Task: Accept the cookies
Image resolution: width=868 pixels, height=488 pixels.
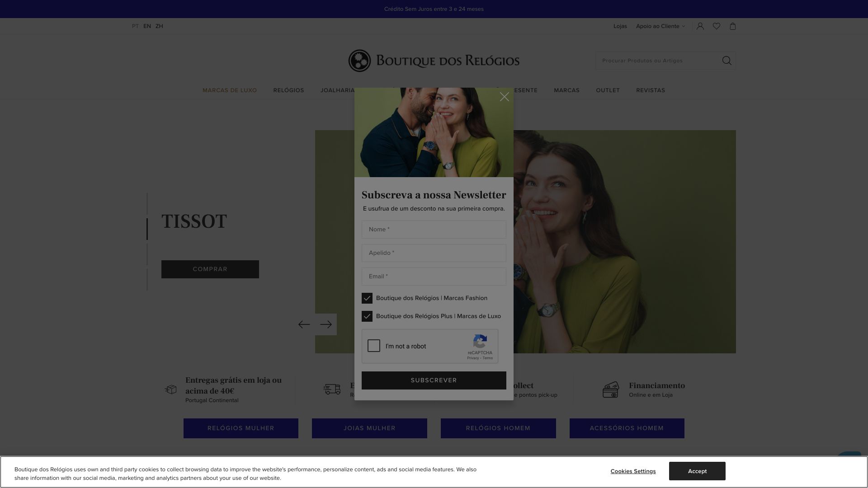Action: pos(697,471)
